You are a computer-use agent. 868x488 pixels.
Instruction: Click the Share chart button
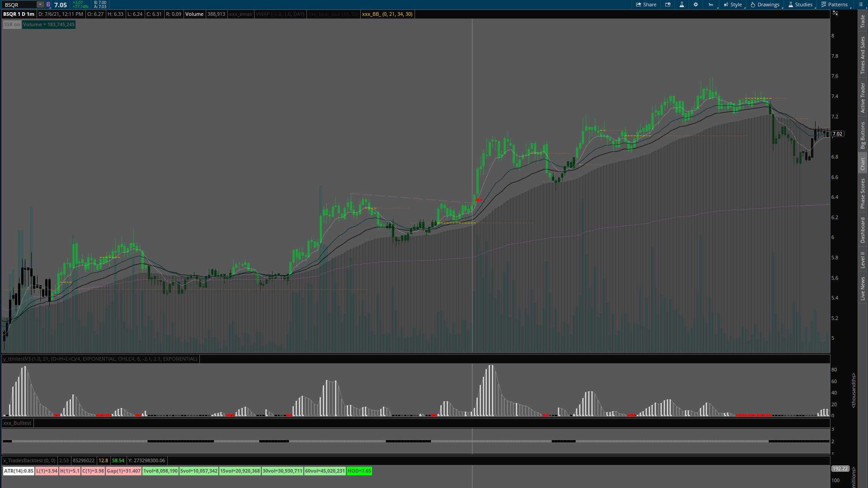coord(646,5)
